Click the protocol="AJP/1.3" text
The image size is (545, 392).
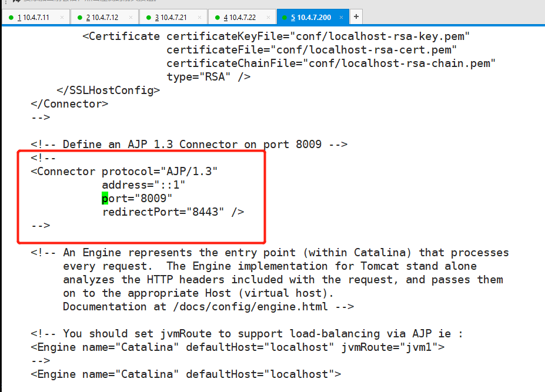coord(159,172)
